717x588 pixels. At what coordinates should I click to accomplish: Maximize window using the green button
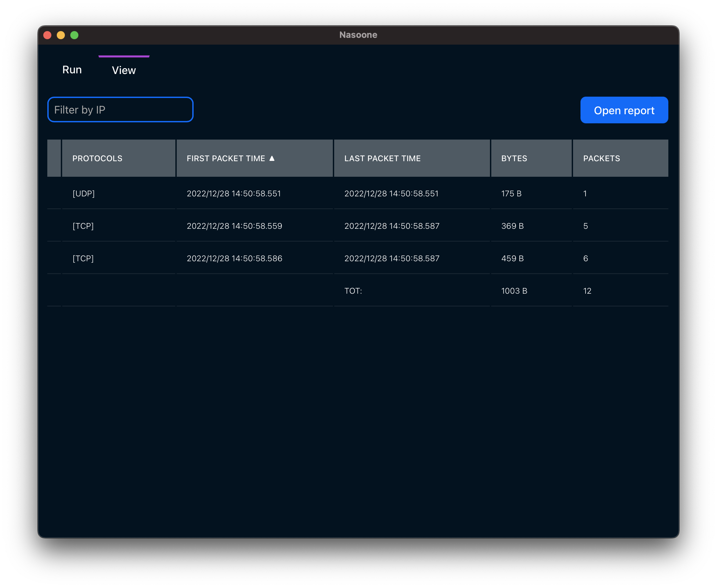[x=74, y=35]
